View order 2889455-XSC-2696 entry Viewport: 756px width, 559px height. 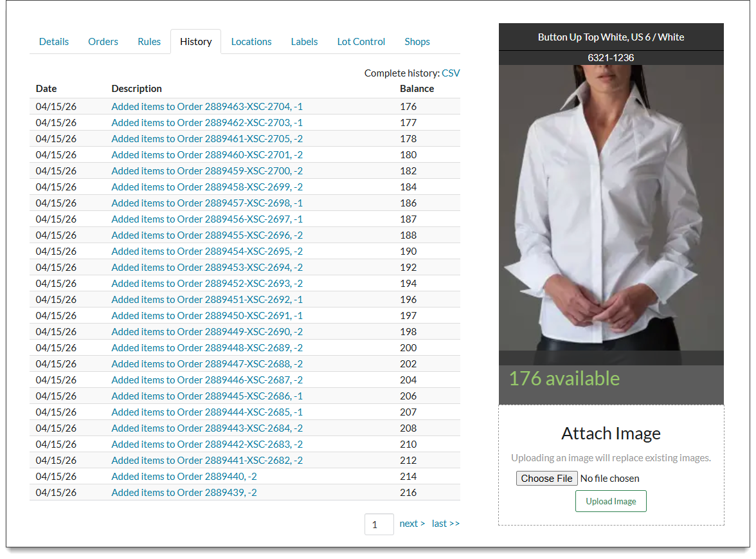pyautogui.click(x=206, y=235)
